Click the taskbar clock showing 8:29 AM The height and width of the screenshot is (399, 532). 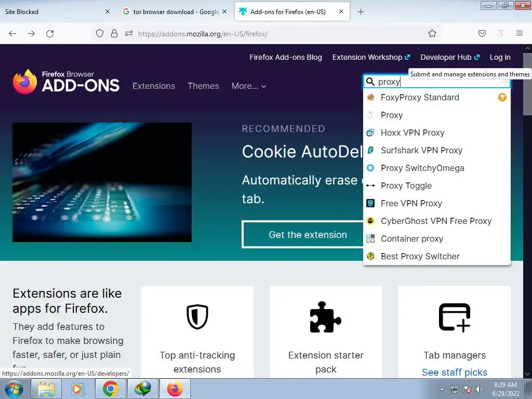point(506,389)
